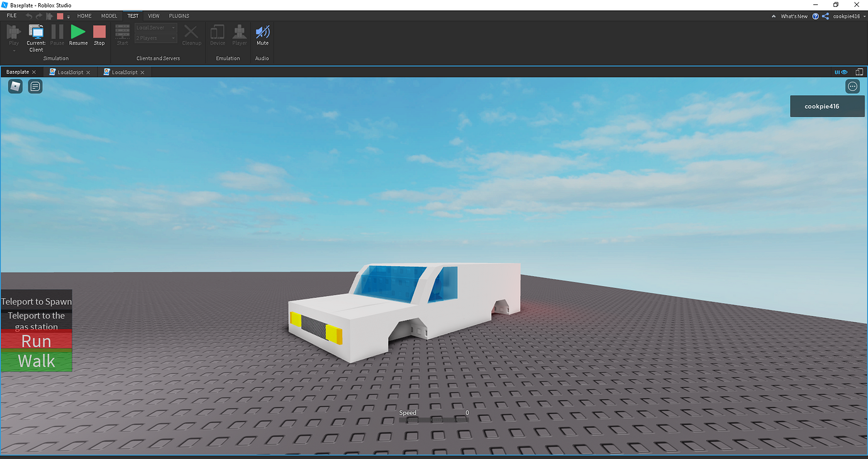Open the Game Explorer Roblox icon in viewport
Screen dimensions: 868x459
[14, 86]
